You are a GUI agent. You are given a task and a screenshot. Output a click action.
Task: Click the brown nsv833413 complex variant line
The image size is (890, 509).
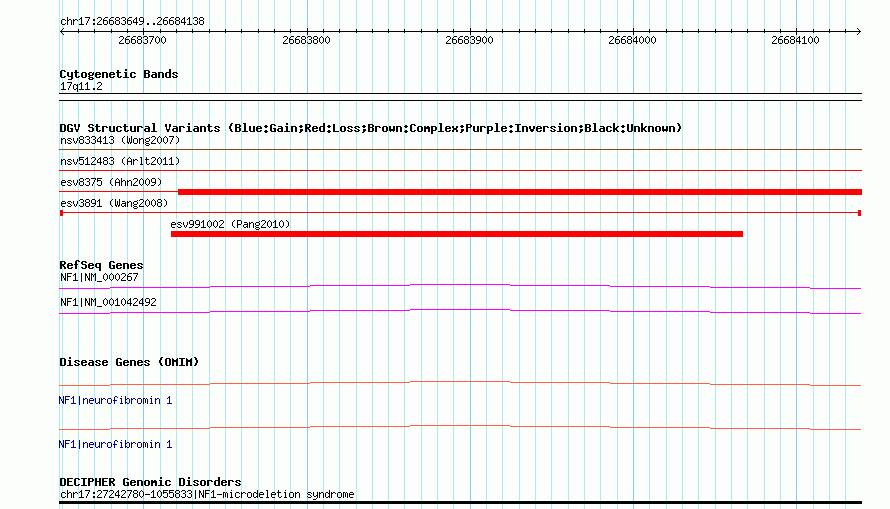point(460,149)
